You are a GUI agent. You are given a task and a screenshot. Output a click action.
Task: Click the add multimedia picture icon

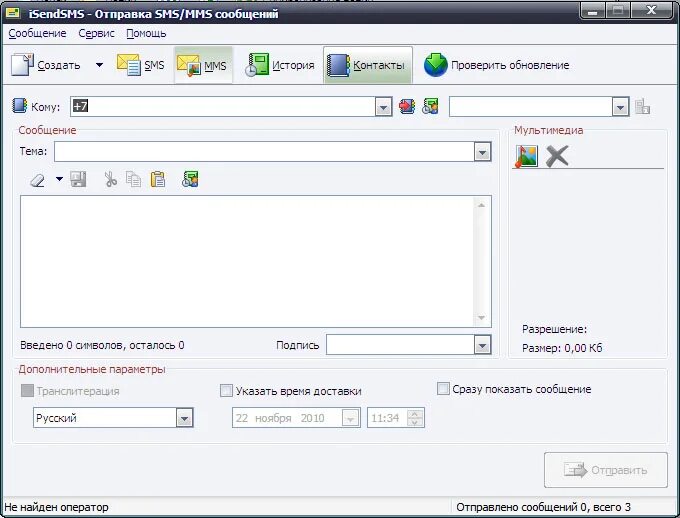tap(526, 156)
